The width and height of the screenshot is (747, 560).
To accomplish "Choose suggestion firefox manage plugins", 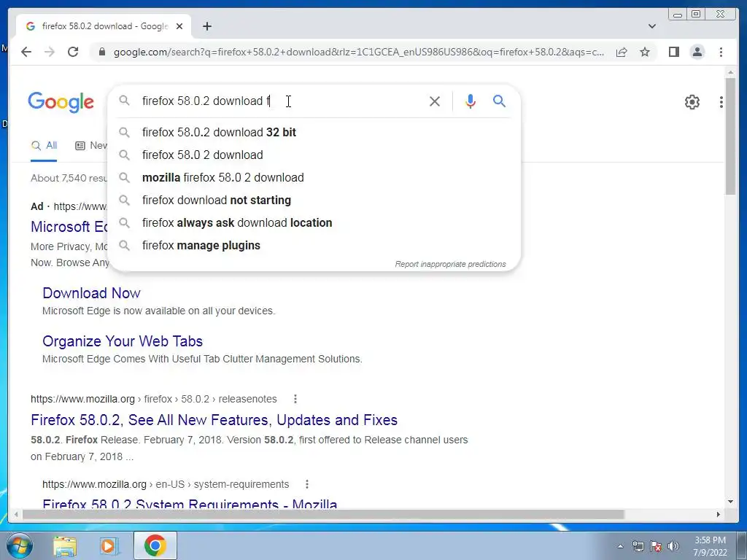I will (314, 245).
